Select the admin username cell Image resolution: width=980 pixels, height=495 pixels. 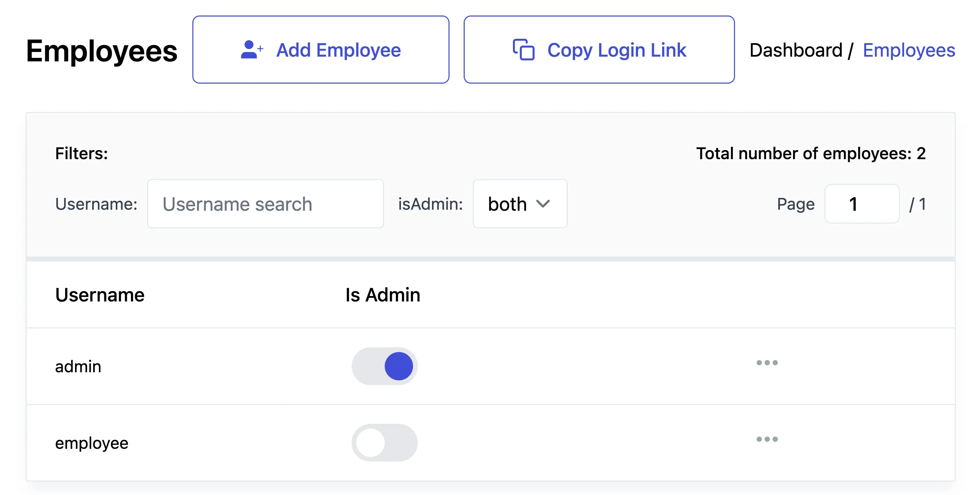pyautogui.click(x=78, y=367)
